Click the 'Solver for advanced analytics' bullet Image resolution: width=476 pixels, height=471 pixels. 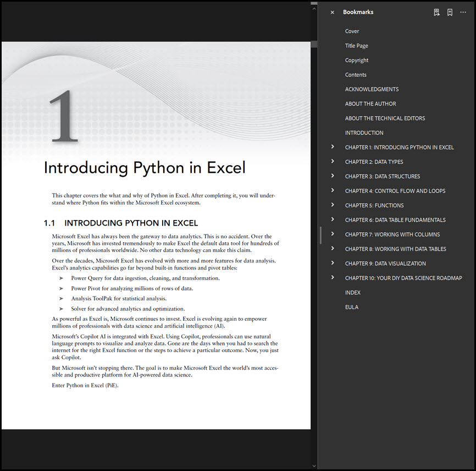click(x=128, y=309)
